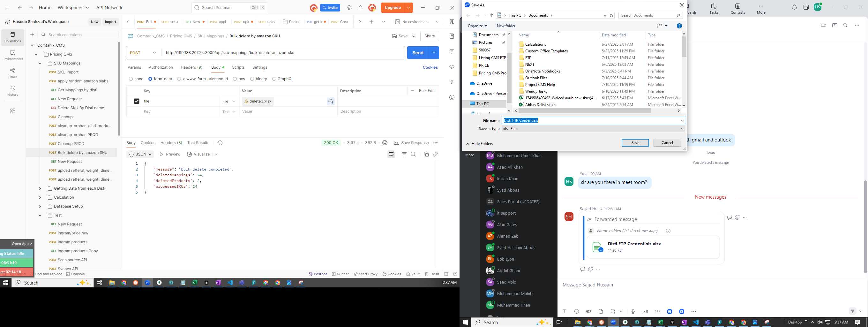Open Environments in Postman sidebar

pyautogui.click(x=13, y=55)
